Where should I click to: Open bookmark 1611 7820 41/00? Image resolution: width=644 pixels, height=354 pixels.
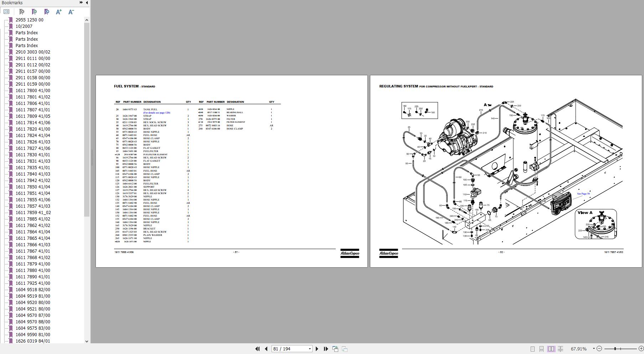(33, 129)
